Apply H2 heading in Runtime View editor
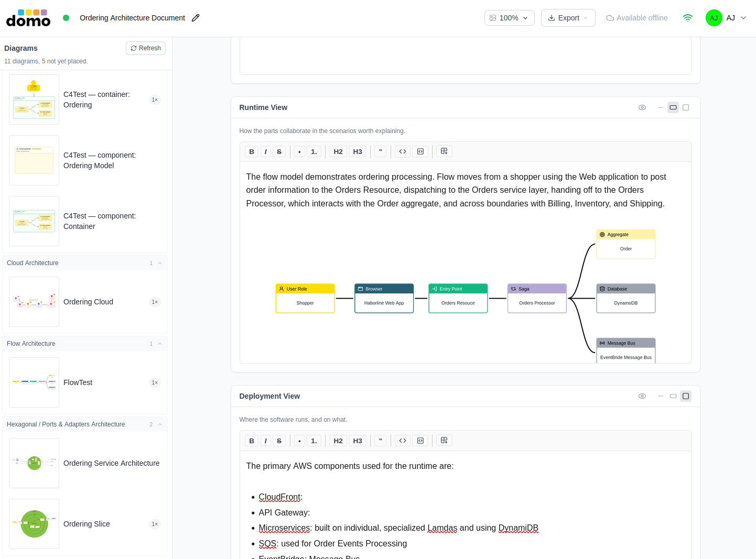 (338, 151)
